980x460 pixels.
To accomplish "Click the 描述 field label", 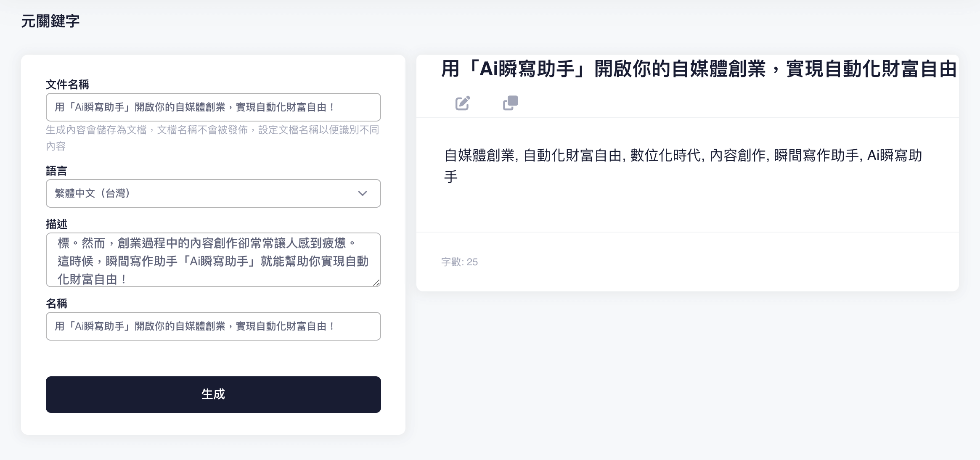I will (x=56, y=224).
